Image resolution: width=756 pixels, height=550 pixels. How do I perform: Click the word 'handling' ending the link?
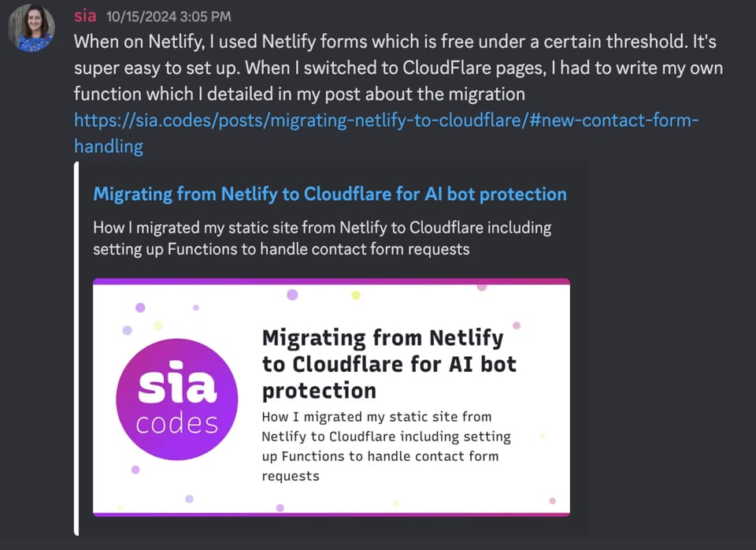(109, 147)
